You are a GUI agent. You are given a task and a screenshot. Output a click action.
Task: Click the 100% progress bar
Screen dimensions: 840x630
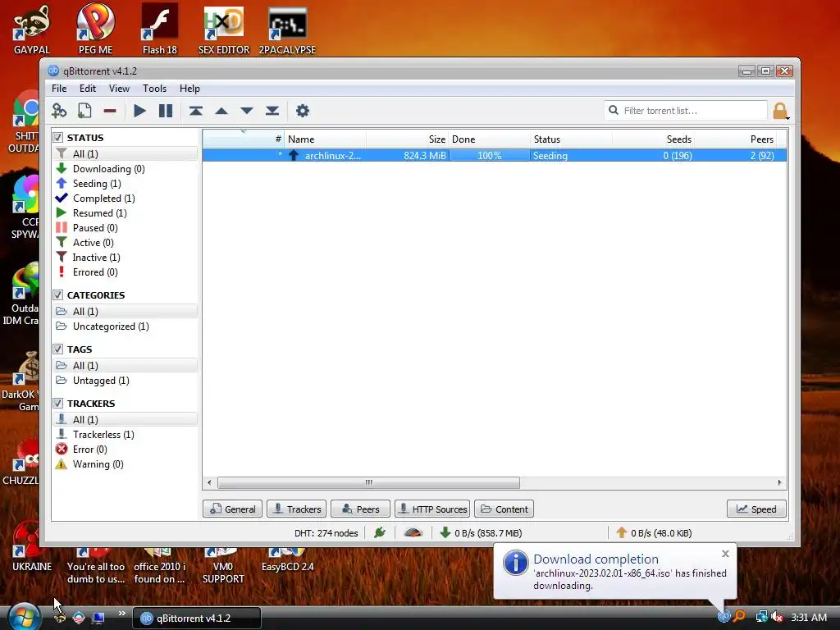[x=489, y=155]
